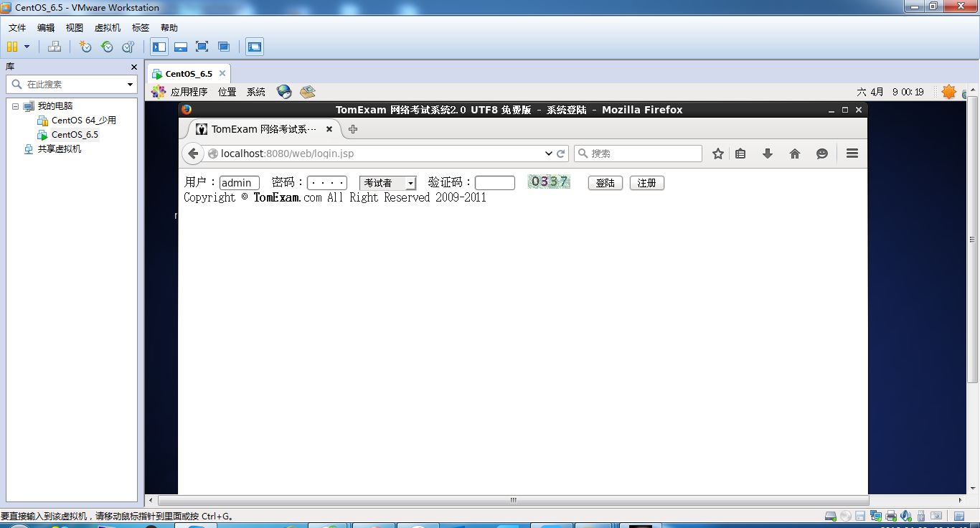Open the snapshot manager
The height and width of the screenshot is (528, 980).
(128, 47)
